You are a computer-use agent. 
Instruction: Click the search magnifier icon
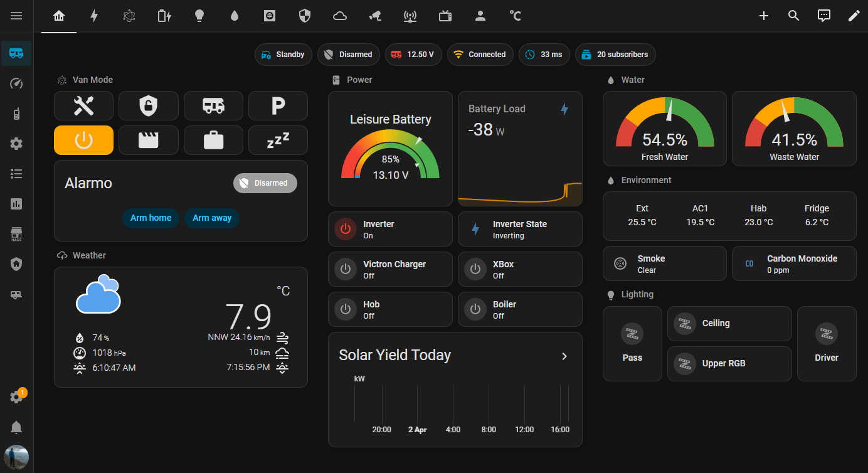pos(793,16)
